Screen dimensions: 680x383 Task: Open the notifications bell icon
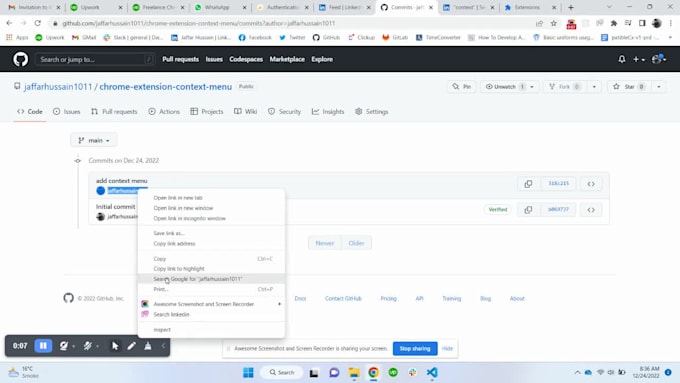click(x=621, y=59)
